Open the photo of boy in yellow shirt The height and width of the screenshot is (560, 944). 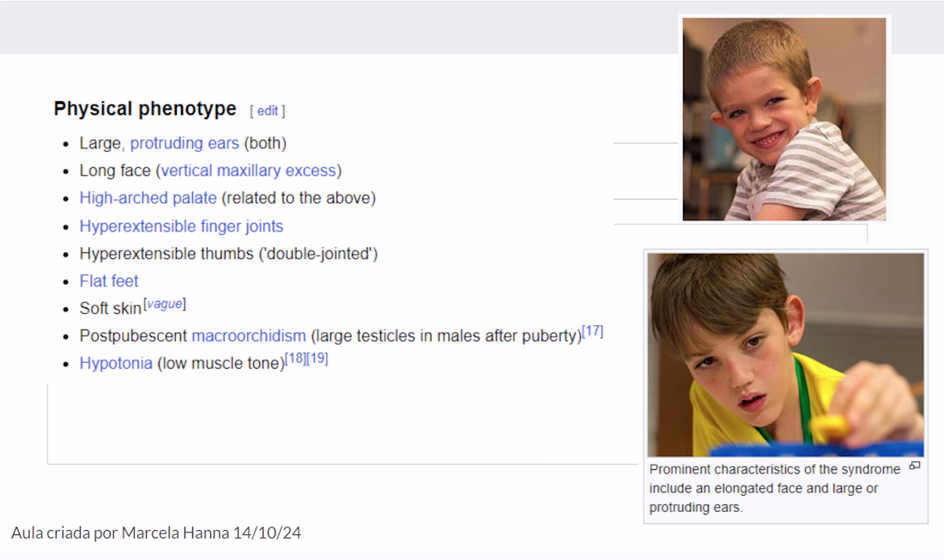point(785,354)
